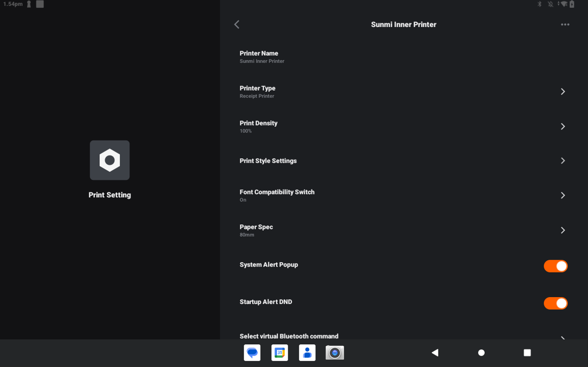Open the three-dot more options menu

[565, 25]
